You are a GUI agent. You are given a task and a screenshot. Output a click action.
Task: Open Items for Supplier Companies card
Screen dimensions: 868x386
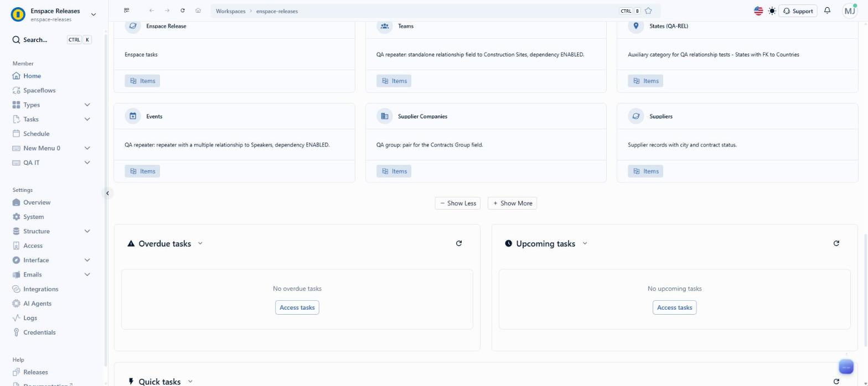394,171
